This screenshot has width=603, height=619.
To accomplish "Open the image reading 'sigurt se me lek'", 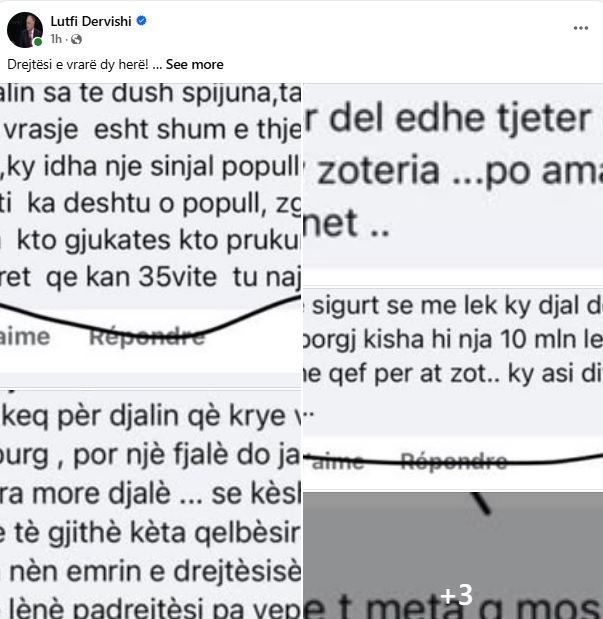I will (453, 388).
